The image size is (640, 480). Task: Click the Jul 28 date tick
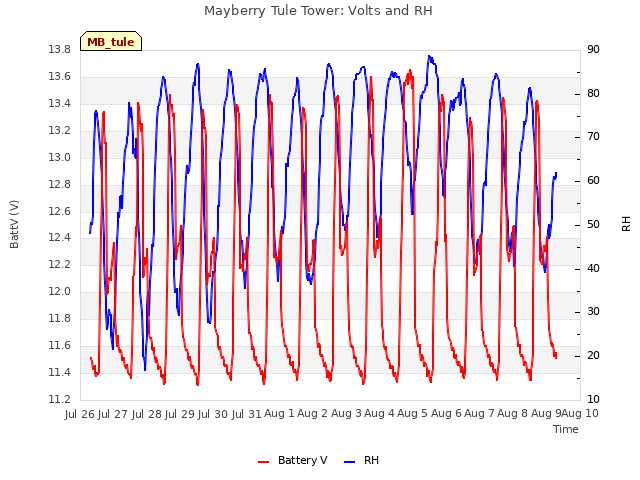point(147,414)
